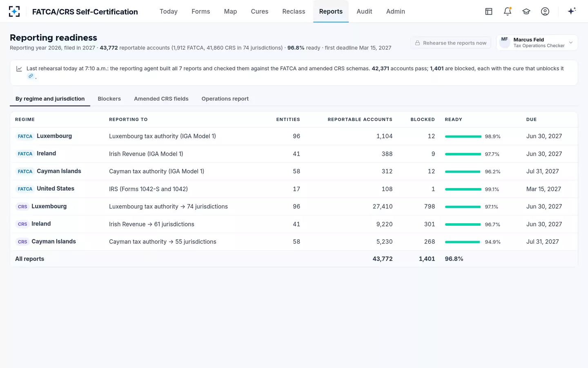588x368 pixels.
Task: Click reportable accounts value 9,220
Action: [x=384, y=224]
